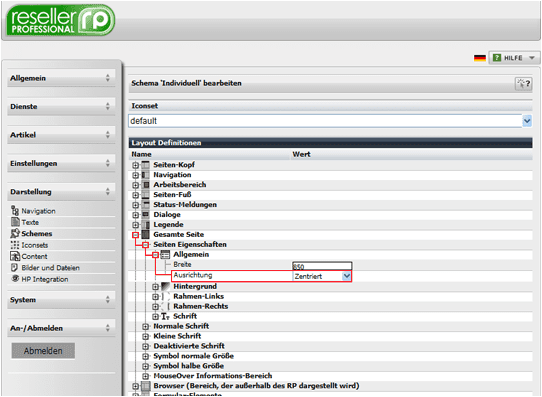Expand the Rahmen-Links tree node

click(156, 297)
